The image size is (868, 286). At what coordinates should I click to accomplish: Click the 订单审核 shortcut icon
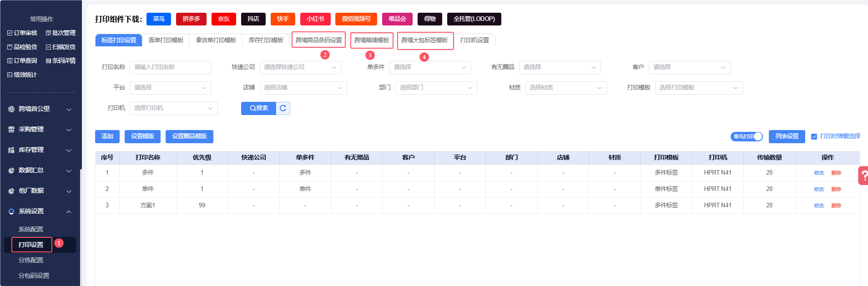pyautogui.click(x=10, y=33)
